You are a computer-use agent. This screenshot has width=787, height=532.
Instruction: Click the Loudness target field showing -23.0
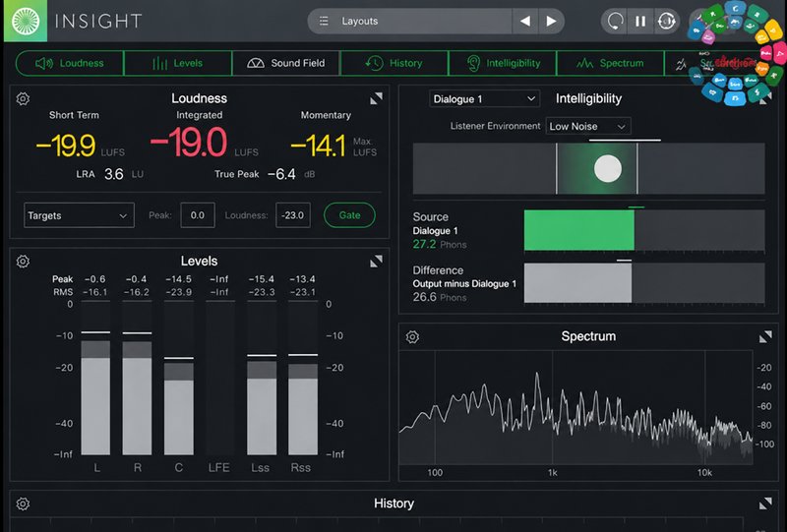point(292,215)
